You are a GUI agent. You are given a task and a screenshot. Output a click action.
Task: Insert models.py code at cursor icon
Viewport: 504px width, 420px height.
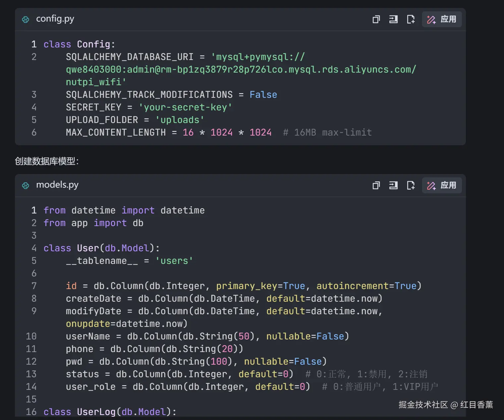click(393, 185)
